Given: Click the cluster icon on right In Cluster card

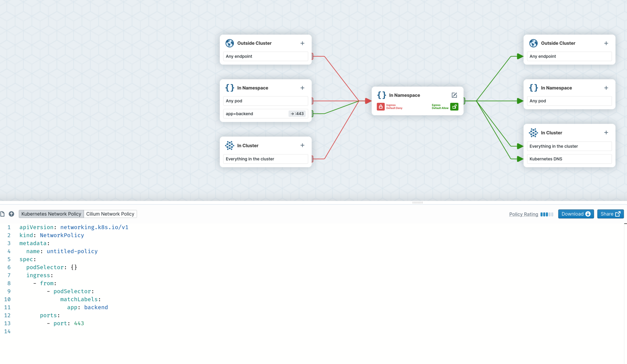Looking at the screenshot, I should pyautogui.click(x=533, y=133).
